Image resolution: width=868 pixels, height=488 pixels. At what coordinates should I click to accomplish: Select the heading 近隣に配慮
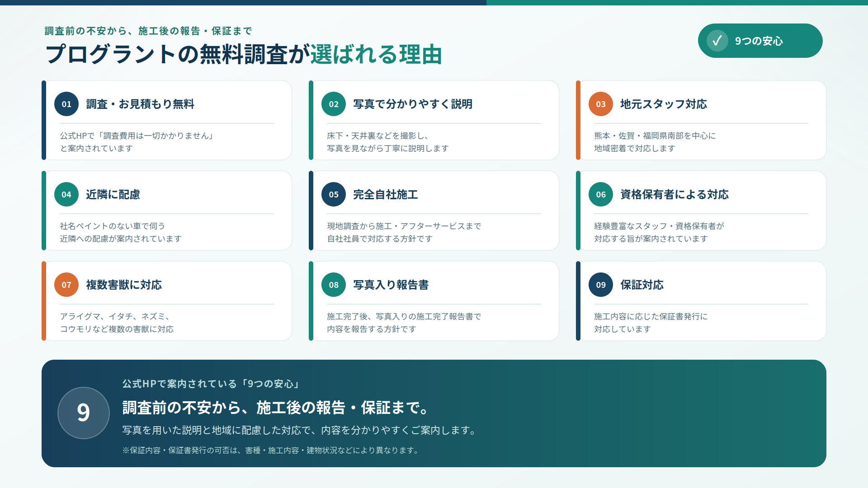pos(113,194)
